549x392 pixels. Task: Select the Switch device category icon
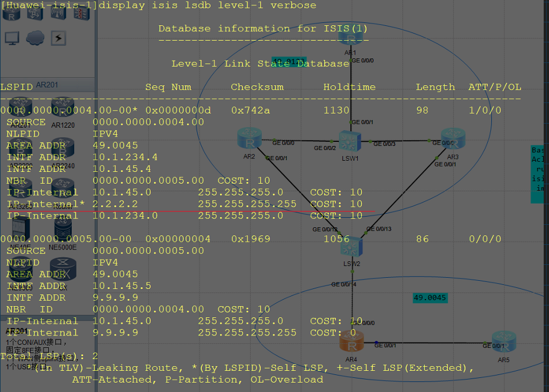[x=35, y=14]
